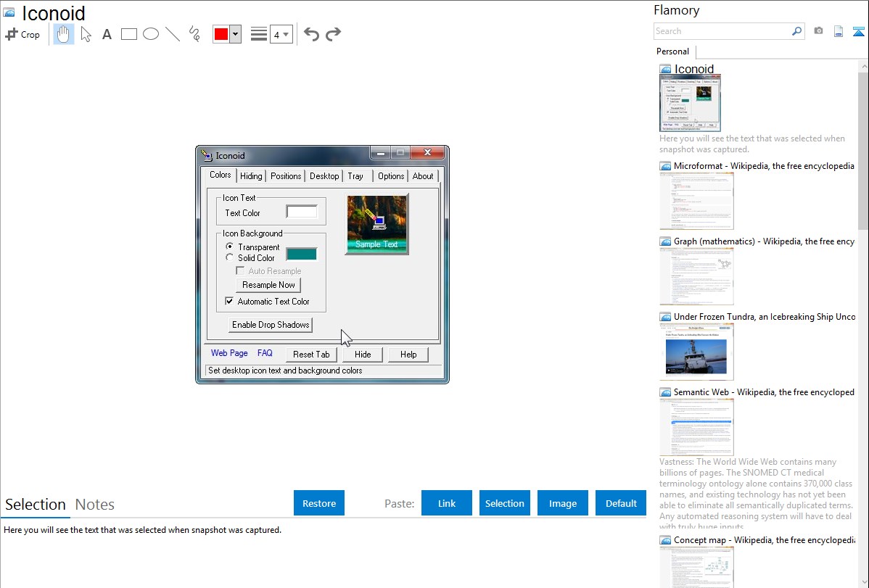The width and height of the screenshot is (869, 588).
Task: Click Enable Drop Shadows button
Action: click(x=271, y=325)
